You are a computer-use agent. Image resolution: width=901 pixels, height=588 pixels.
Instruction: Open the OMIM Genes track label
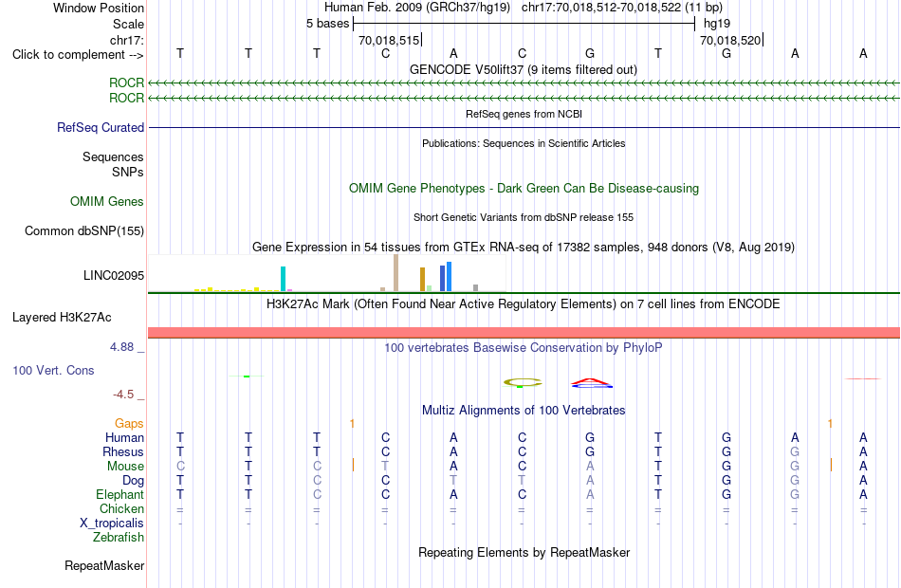click(107, 201)
